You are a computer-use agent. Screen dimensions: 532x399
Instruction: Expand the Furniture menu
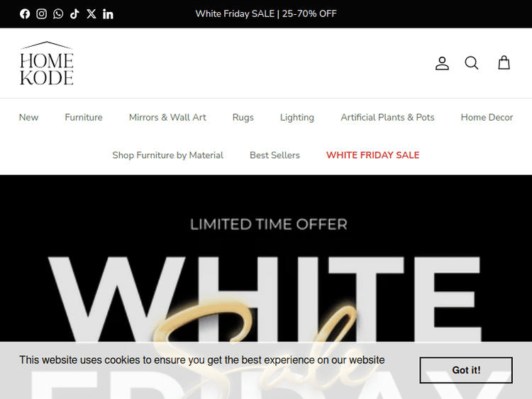pos(84,118)
